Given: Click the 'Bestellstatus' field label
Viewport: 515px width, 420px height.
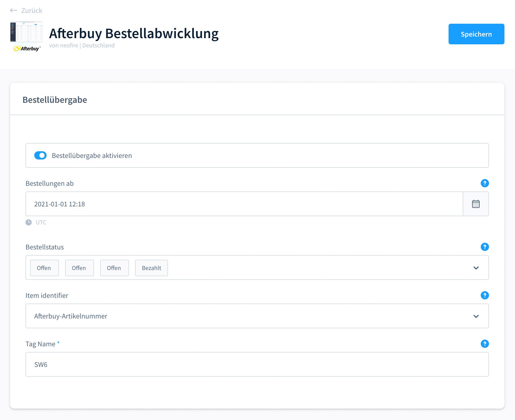Looking at the screenshot, I should point(45,247).
